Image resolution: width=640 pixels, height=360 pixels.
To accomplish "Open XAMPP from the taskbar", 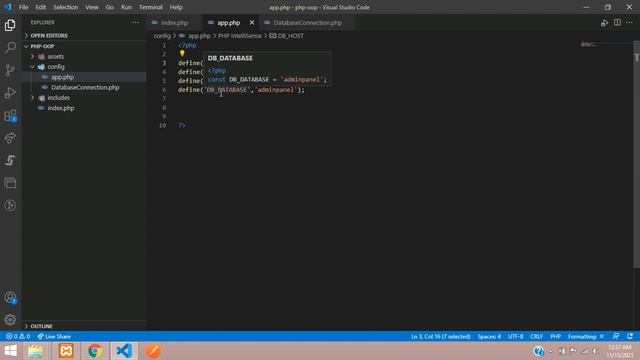I will [66, 351].
